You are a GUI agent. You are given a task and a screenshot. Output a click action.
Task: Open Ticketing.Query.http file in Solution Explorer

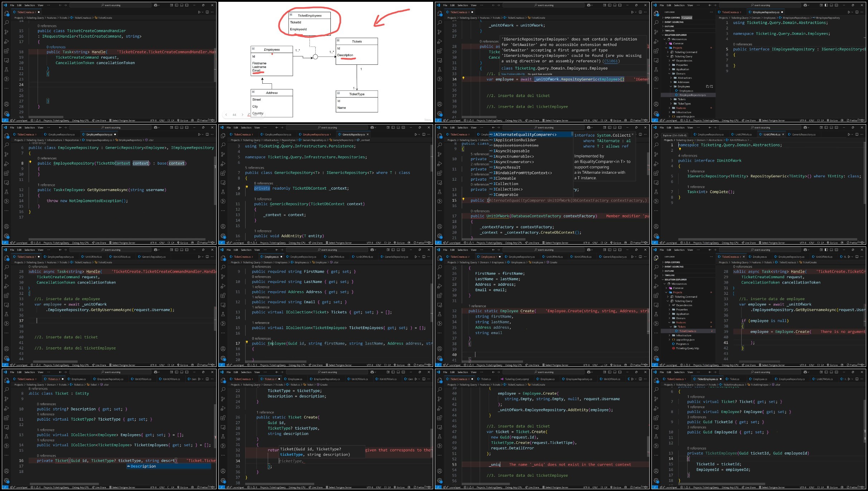click(687, 348)
